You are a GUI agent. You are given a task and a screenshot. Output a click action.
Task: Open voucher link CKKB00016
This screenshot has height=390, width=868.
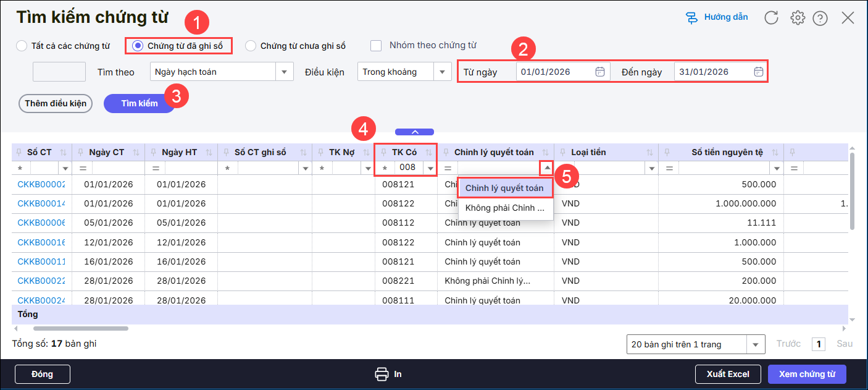(x=41, y=242)
